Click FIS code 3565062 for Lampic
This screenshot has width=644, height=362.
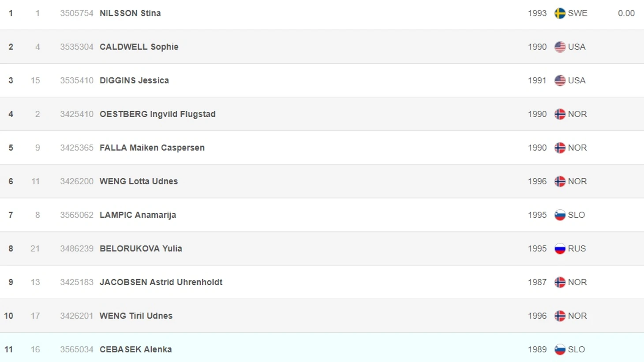click(x=77, y=215)
